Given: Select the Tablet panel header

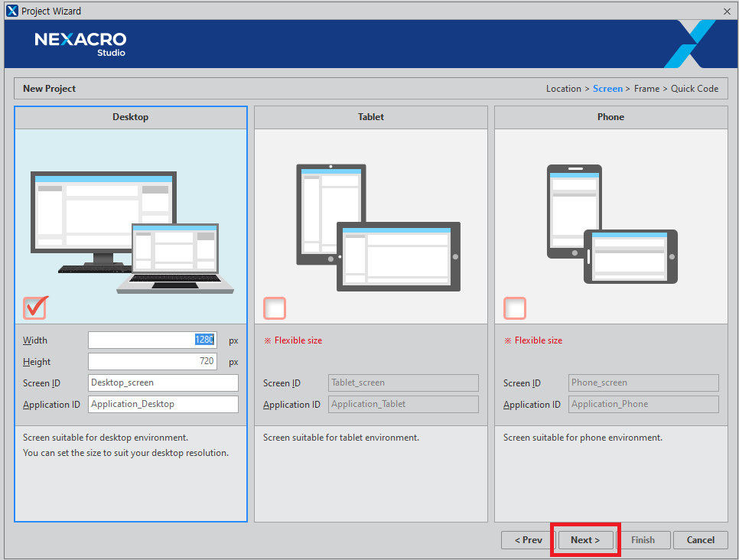Looking at the screenshot, I should (x=371, y=117).
